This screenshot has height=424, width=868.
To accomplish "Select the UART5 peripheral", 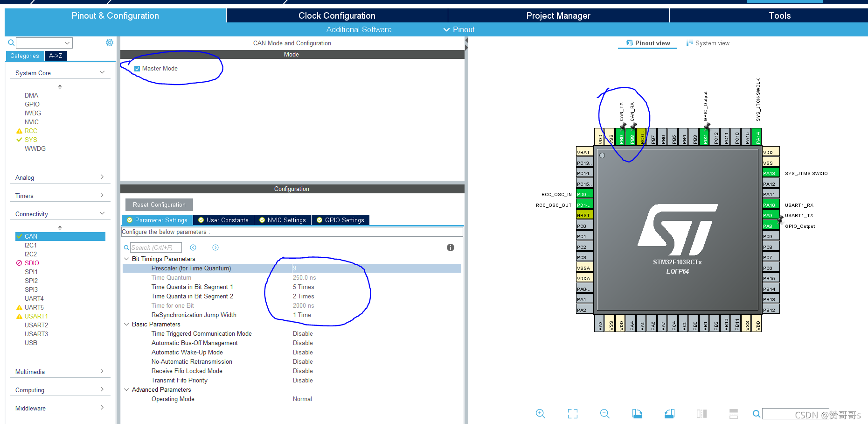I will pos(34,307).
